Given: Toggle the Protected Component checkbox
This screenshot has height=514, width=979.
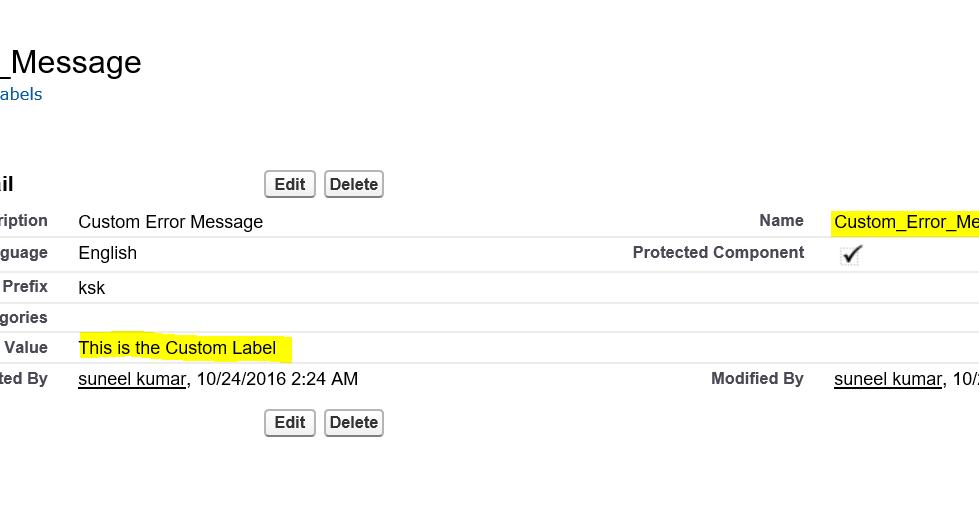Looking at the screenshot, I should pyautogui.click(x=851, y=255).
